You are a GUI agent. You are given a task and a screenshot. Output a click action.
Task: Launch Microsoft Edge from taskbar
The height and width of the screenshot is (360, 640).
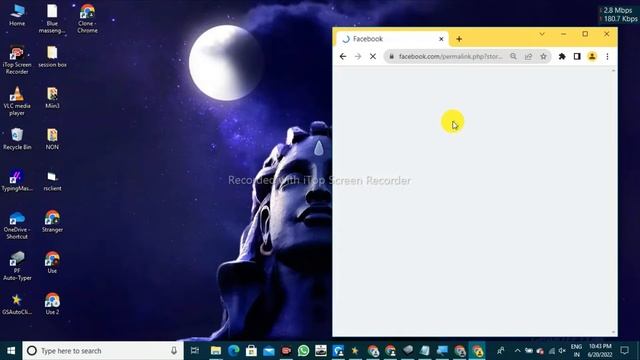coord(233,351)
